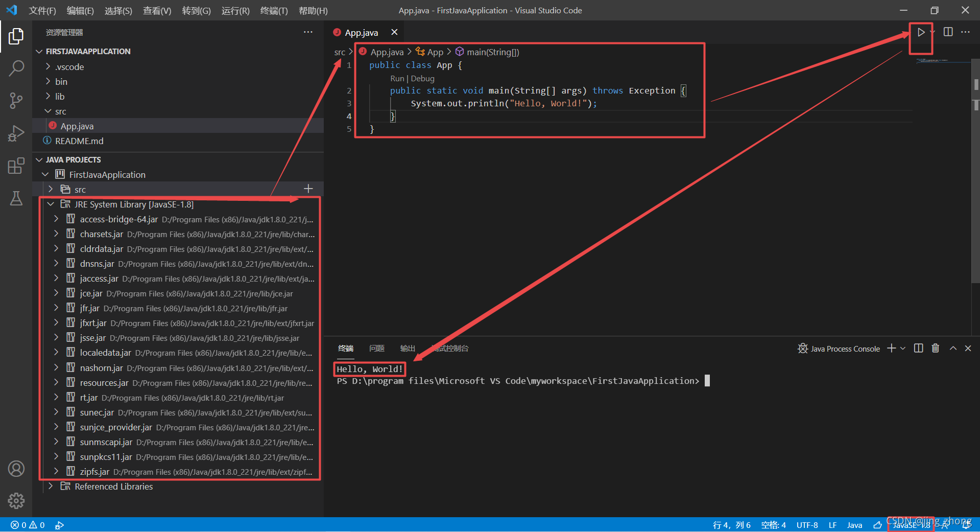
Task: Click the debug launch icon in status bar
Action: pos(60,525)
